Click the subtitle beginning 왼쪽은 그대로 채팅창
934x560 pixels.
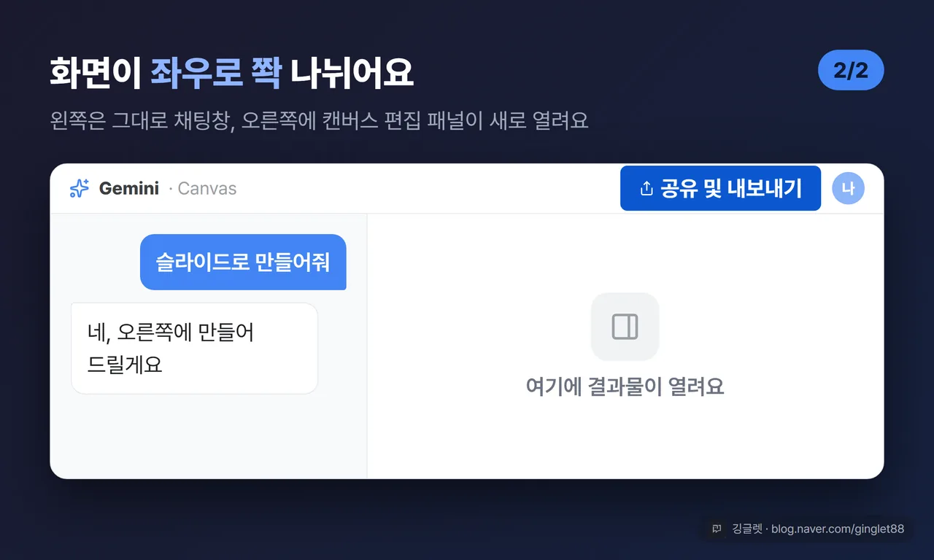pos(320,120)
